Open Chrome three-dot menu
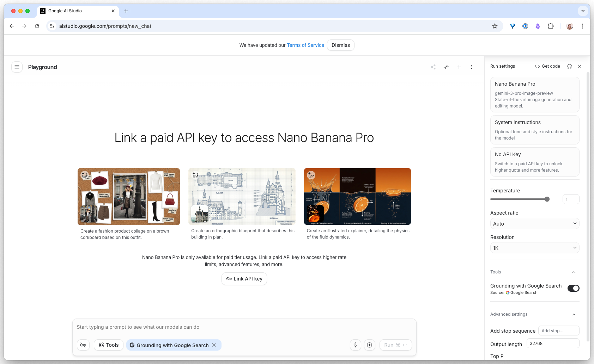This screenshot has width=594, height=364. [582, 26]
